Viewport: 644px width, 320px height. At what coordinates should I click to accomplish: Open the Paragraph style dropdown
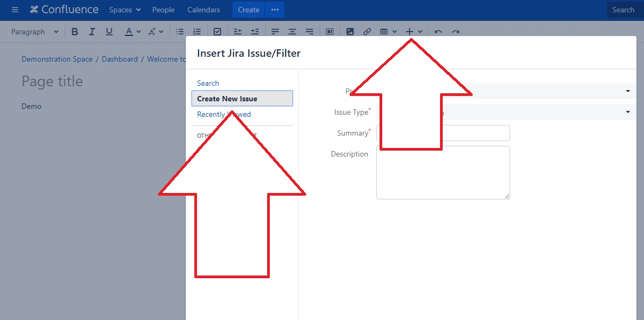tap(33, 31)
